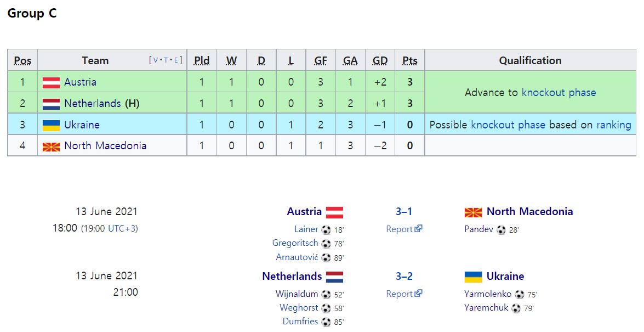Click the Pts column header
This screenshot has height=332, width=644.
tap(409, 60)
